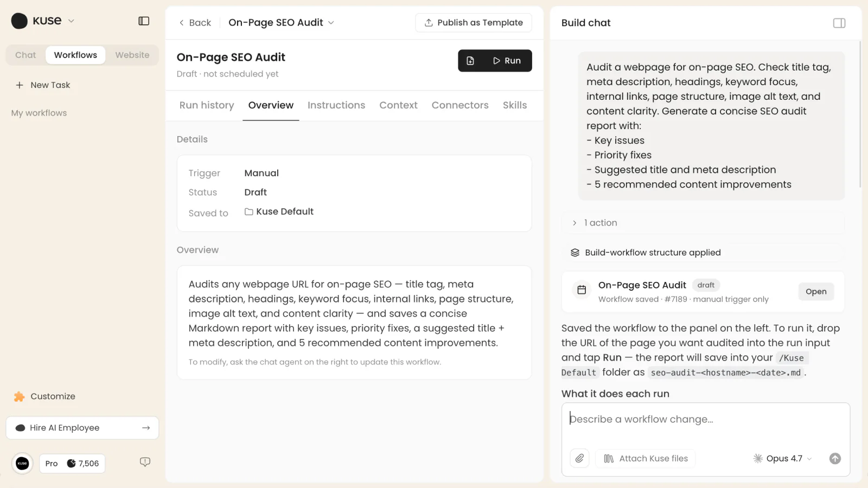Click the Kuse Default folder name
The width and height of the screenshot is (868, 488).
(x=285, y=211)
